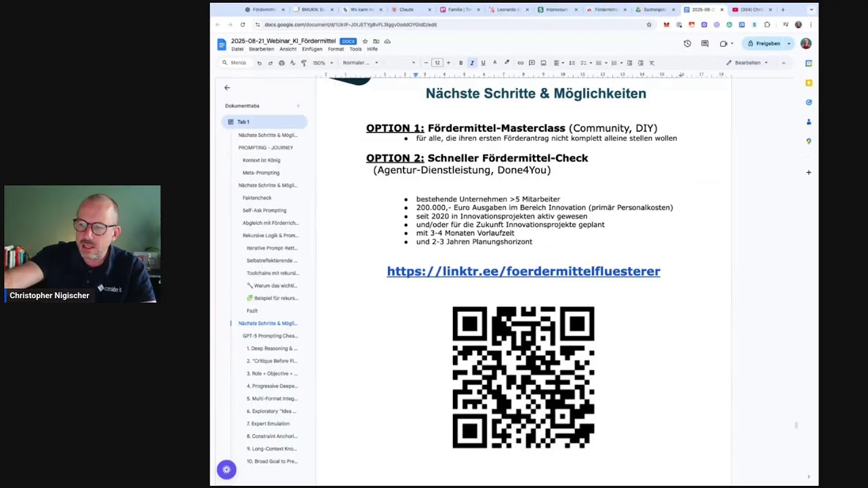The height and width of the screenshot is (488, 868).
Task: Open Tasks in the side panel
Action: click(808, 102)
